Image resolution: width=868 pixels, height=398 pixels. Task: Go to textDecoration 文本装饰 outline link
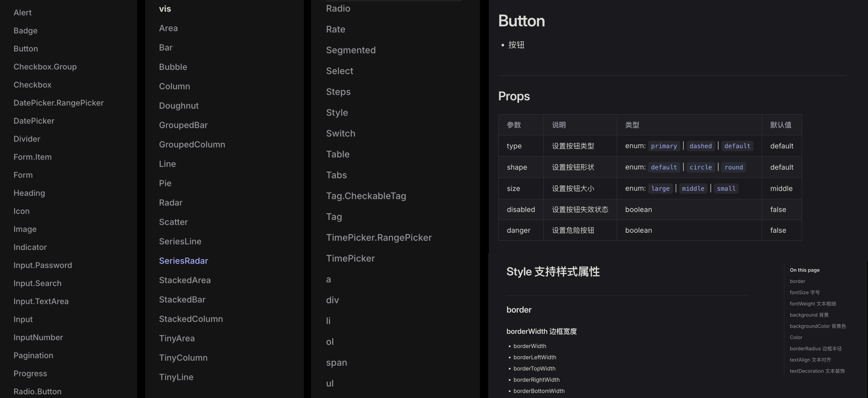(817, 371)
